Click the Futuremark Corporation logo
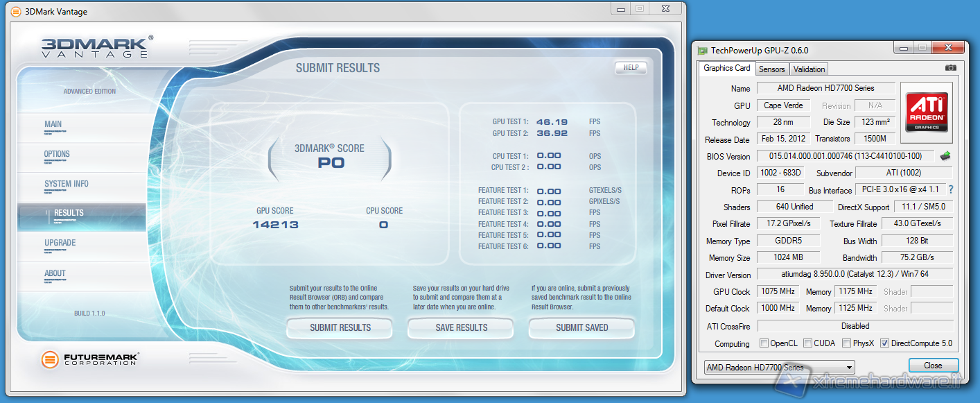The height and width of the screenshot is (403, 980). click(x=90, y=359)
